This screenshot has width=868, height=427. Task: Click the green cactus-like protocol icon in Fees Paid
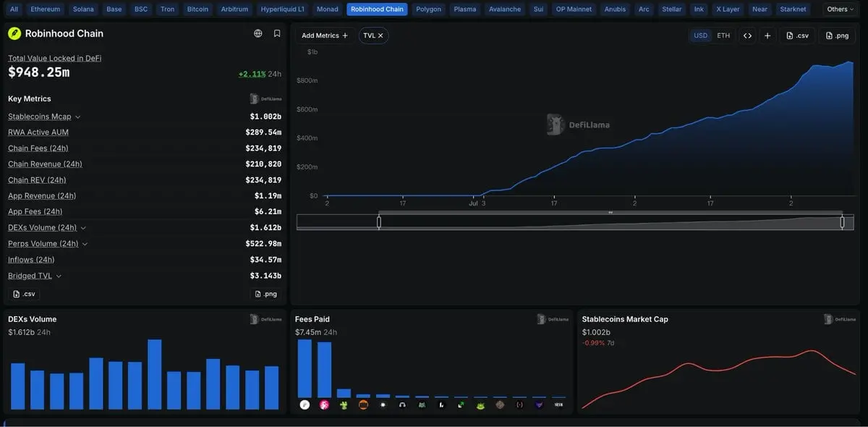tap(344, 405)
